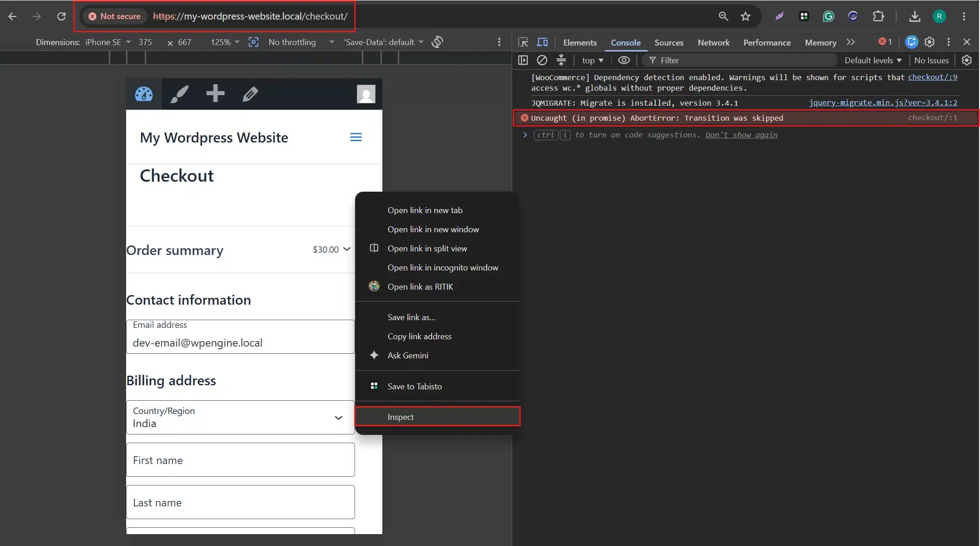Open the Save-Data default dropdown
This screenshot has width=980, height=546.
(x=383, y=42)
